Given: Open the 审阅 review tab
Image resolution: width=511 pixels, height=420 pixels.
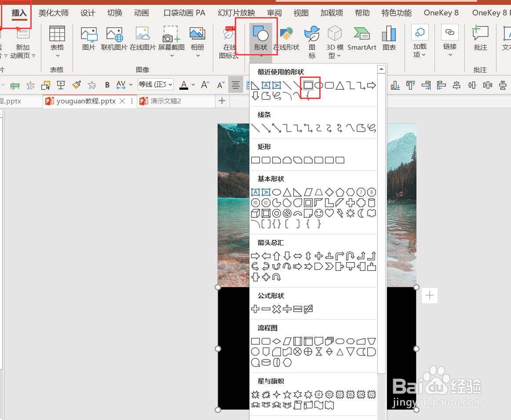Looking at the screenshot, I should click(274, 13).
